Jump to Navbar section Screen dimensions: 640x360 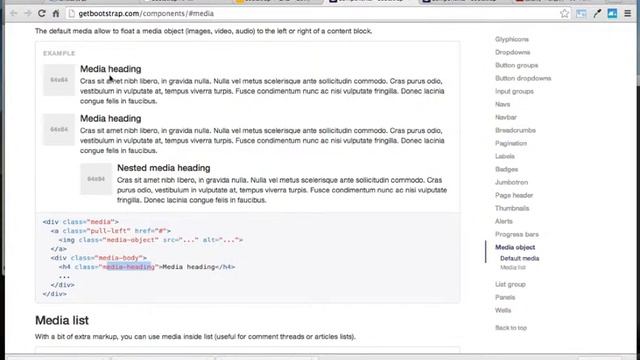coord(506,117)
